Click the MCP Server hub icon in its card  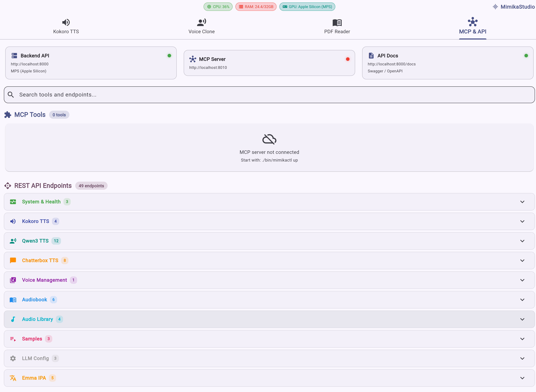coord(193,59)
